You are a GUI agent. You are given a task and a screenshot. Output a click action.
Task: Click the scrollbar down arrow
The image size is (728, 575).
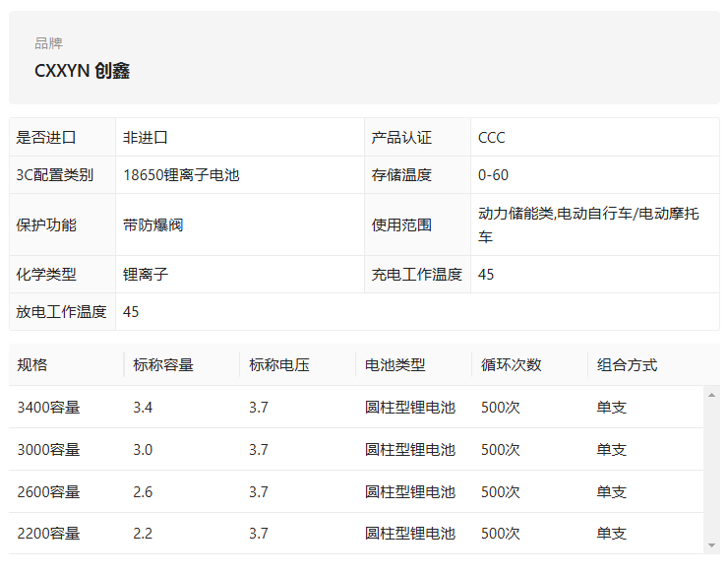(711, 545)
